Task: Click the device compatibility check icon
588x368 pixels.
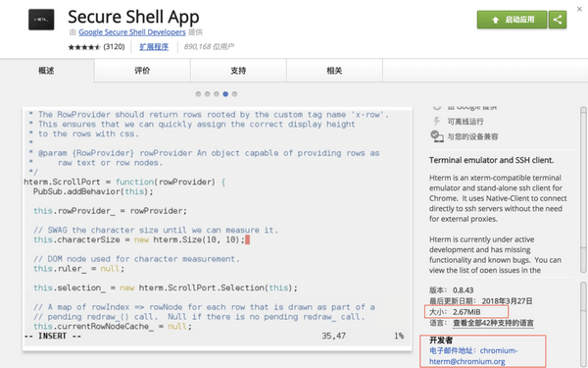Action: point(437,136)
